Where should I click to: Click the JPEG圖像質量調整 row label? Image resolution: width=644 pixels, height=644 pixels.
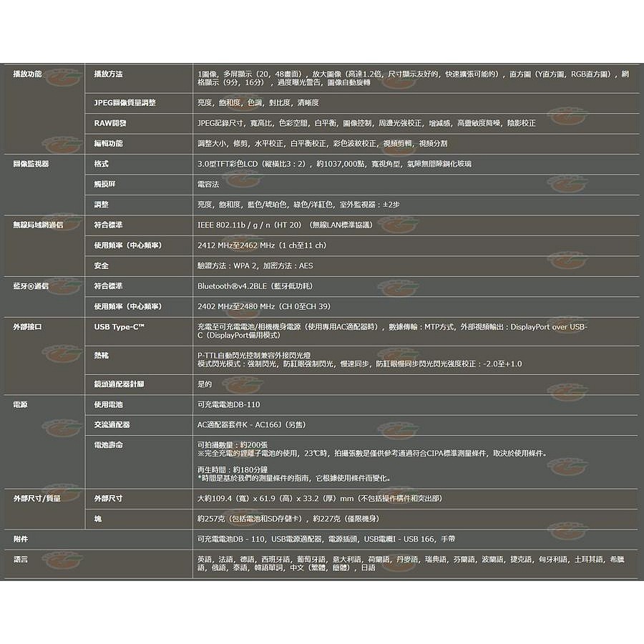[x=125, y=103]
